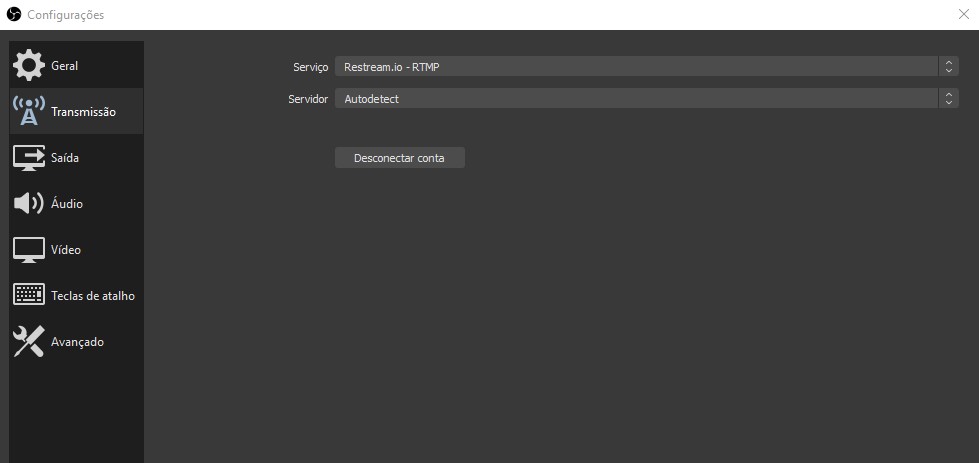The image size is (979, 463).
Task: Close the Configurações window
Action: pyautogui.click(x=963, y=14)
